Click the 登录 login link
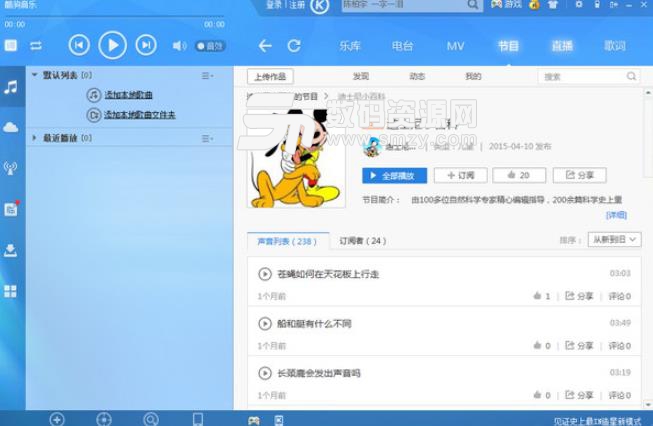 (274, 5)
